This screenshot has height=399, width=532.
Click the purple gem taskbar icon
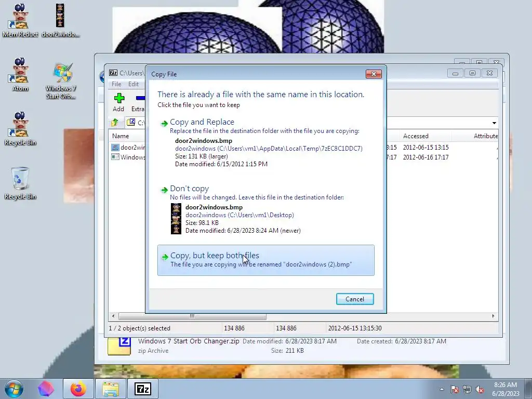46,389
